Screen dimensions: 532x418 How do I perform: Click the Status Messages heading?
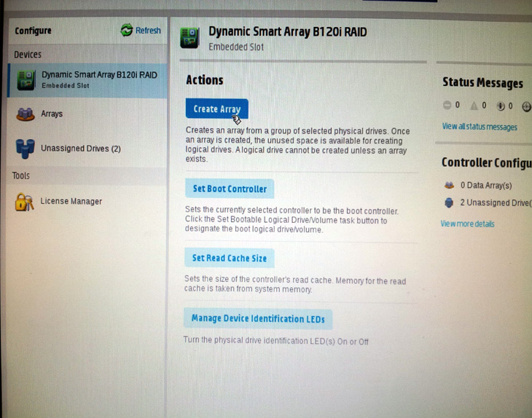coord(482,83)
